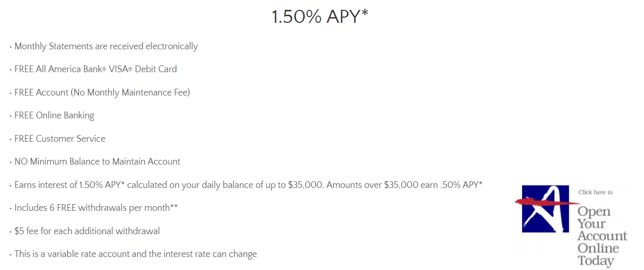
Task: Click the asterisk in the 1.50% APY* heading
Action: 364,13
